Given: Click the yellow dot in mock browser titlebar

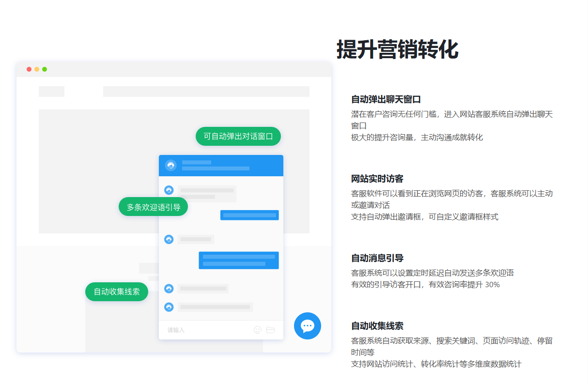Looking at the screenshot, I should (37, 69).
